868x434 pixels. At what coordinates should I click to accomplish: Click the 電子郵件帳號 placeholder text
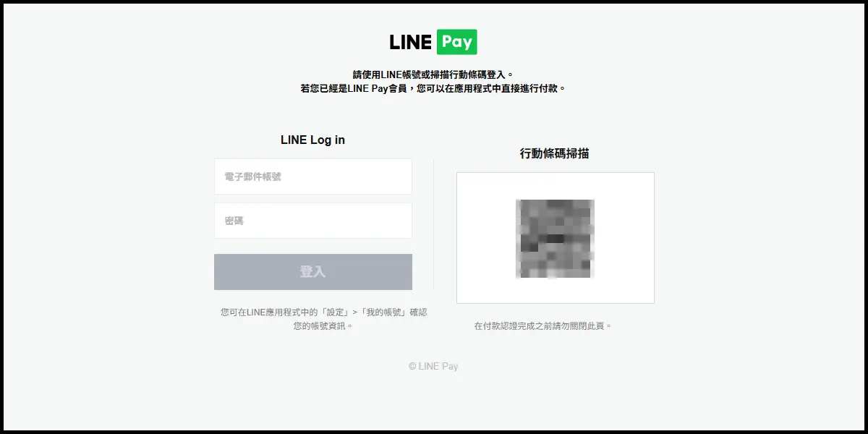[x=252, y=176]
